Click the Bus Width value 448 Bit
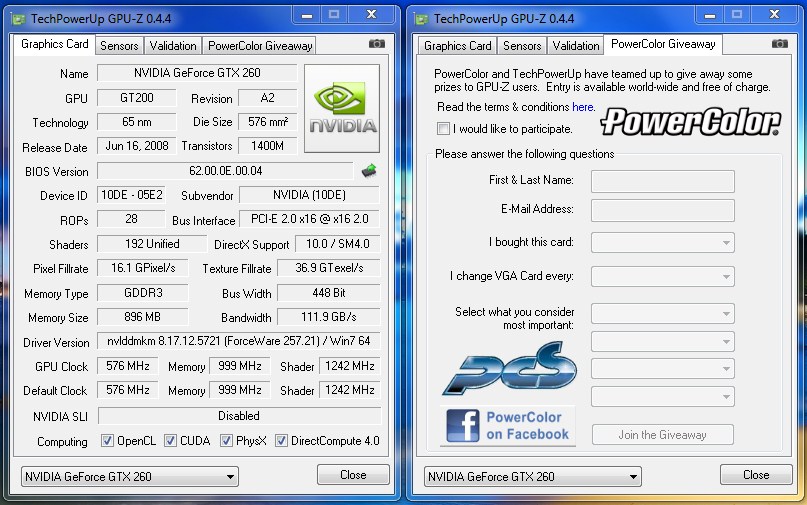 click(x=328, y=293)
